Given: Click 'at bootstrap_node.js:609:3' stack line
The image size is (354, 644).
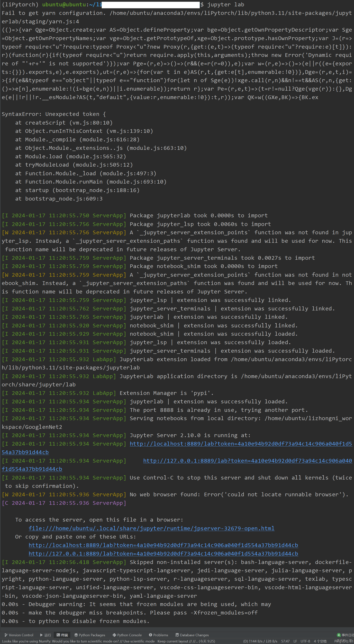Looking at the screenshot, I should pos(59,198).
